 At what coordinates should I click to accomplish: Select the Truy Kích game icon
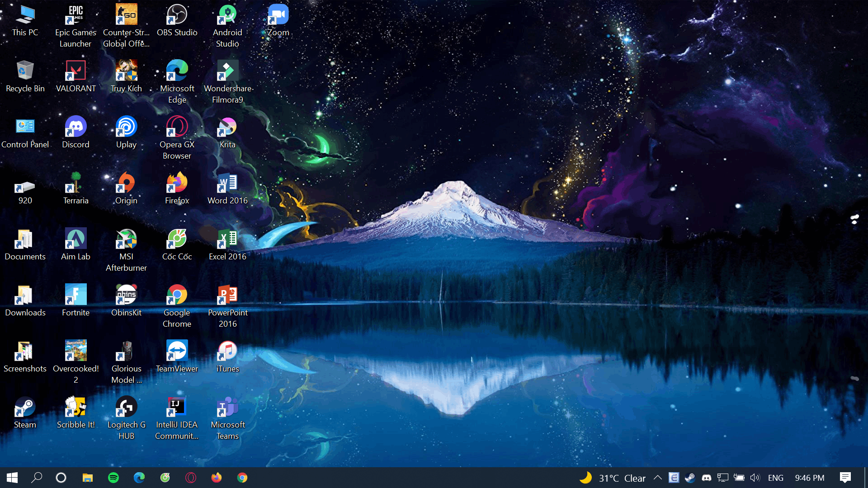pos(126,77)
